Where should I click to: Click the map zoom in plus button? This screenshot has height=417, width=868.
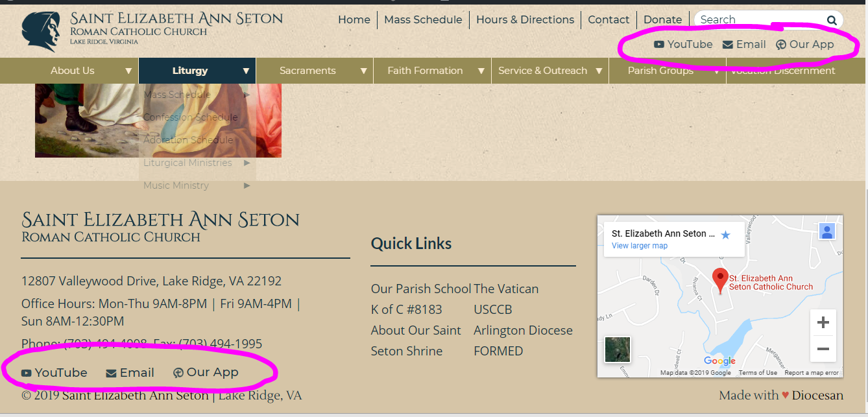coord(823,323)
